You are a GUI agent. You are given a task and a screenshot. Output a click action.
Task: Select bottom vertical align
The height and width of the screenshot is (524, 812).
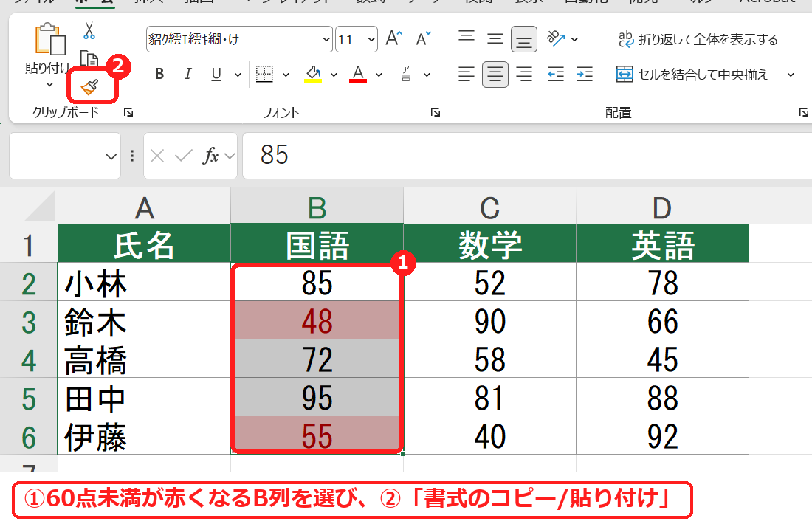(523, 39)
